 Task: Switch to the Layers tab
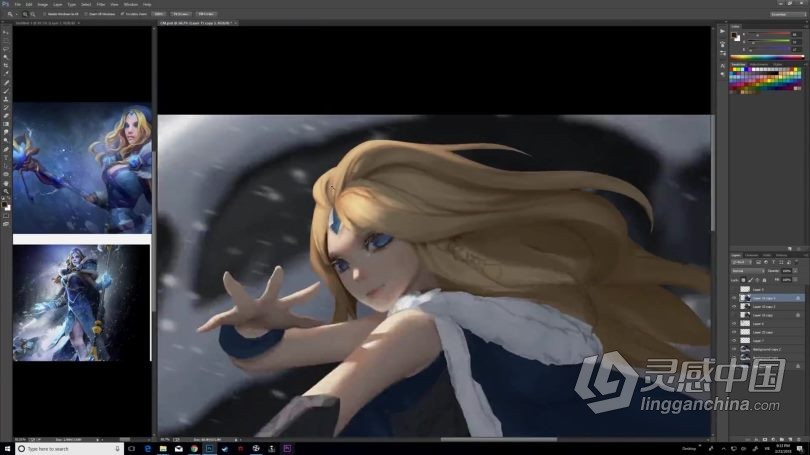pyautogui.click(x=736, y=255)
